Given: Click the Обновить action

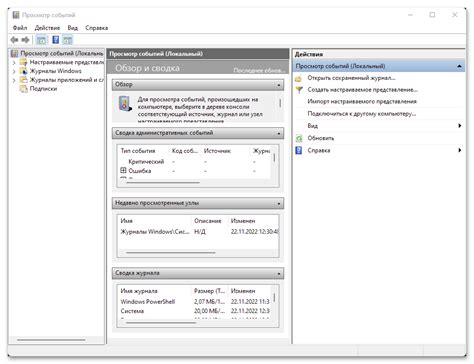Looking at the screenshot, I should coord(321,138).
